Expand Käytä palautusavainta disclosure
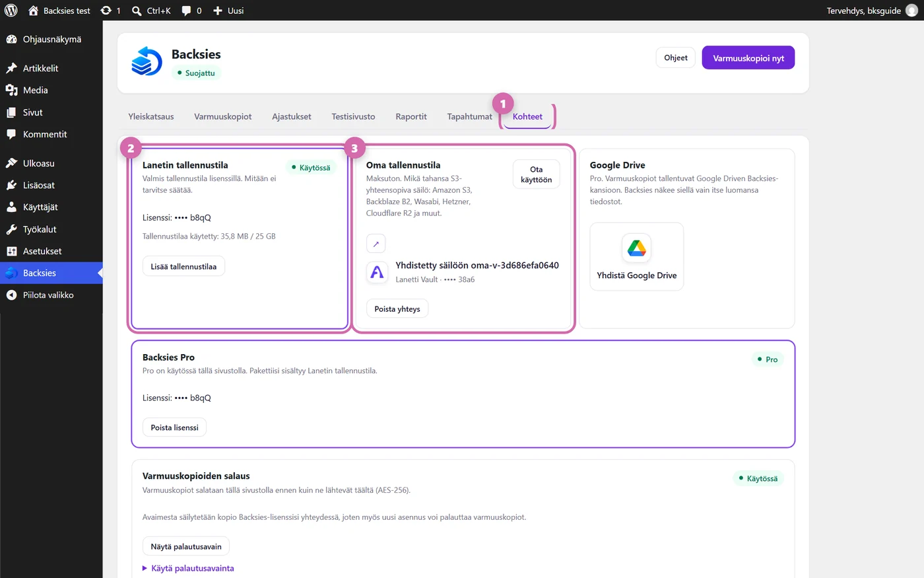This screenshot has height=578, width=924. coord(188,568)
